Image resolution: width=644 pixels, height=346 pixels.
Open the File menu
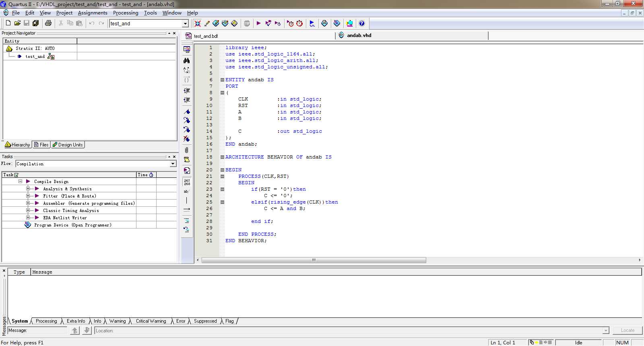coord(16,13)
